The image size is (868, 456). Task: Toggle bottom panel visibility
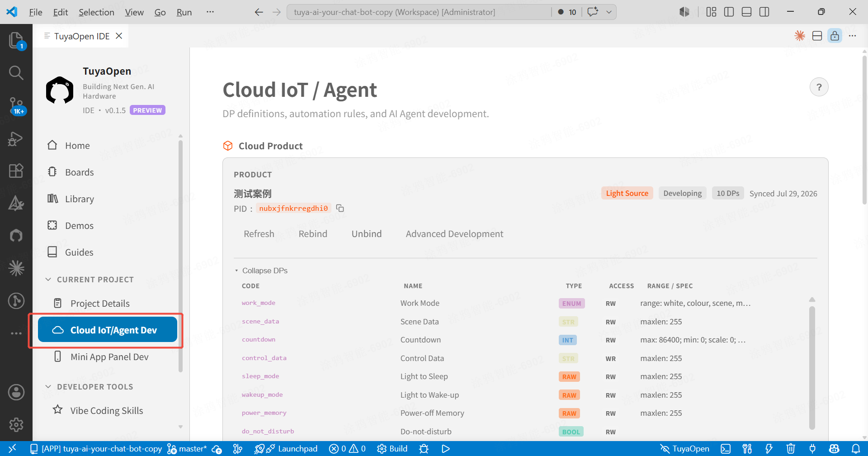[746, 12]
